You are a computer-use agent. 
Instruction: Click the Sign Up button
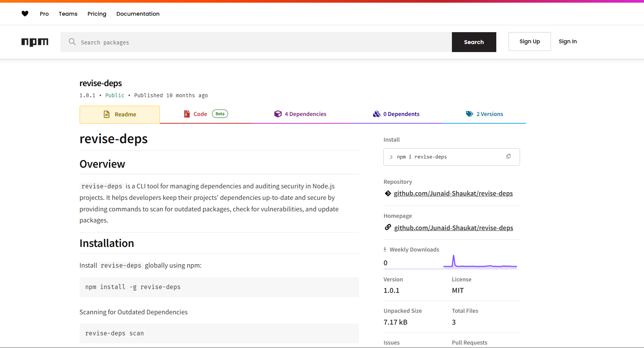point(530,41)
